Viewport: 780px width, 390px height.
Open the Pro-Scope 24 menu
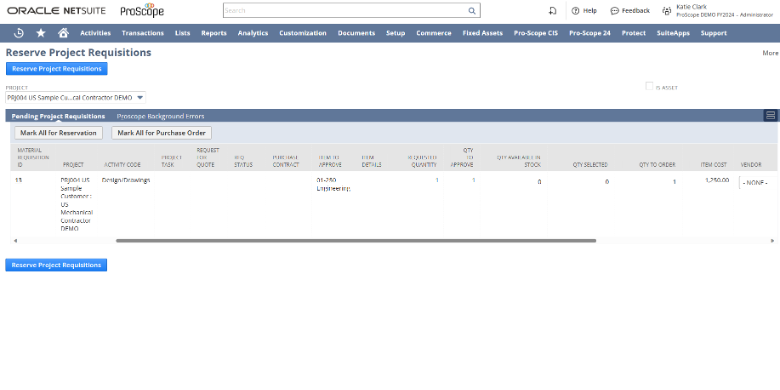tap(589, 33)
